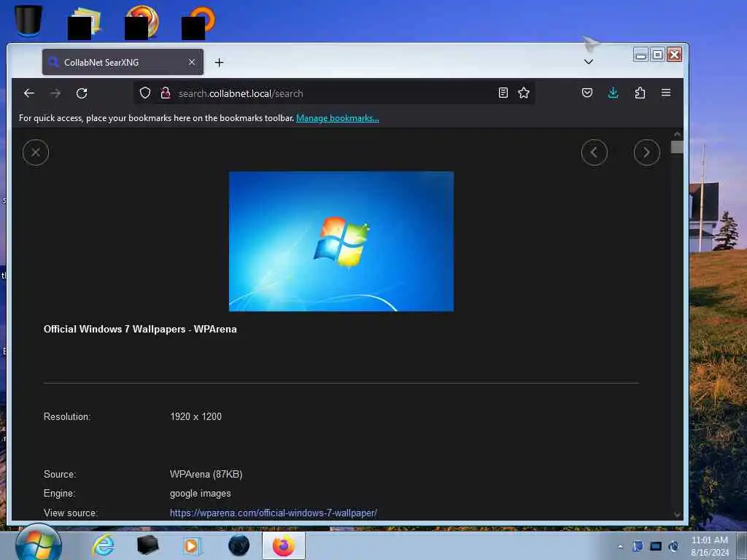Image resolution: width=747 pixels, height=560 pixels.
Task: View site security lock info
Action: click(166, 93)
